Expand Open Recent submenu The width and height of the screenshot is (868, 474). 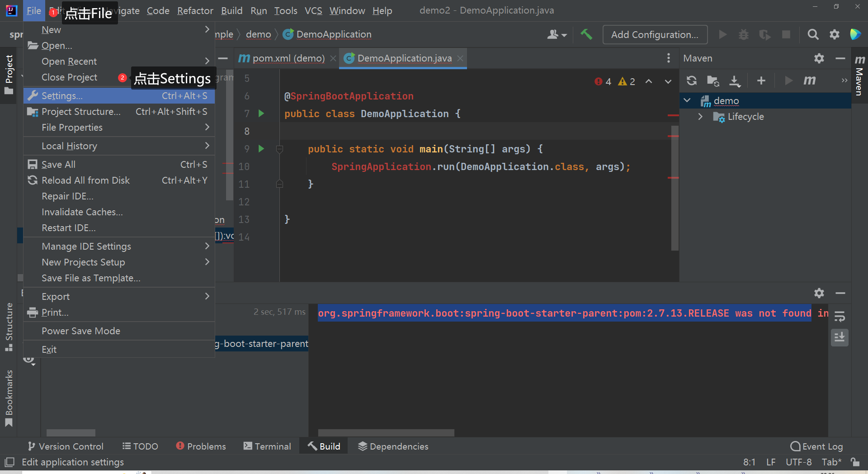[x=207, y=61]
